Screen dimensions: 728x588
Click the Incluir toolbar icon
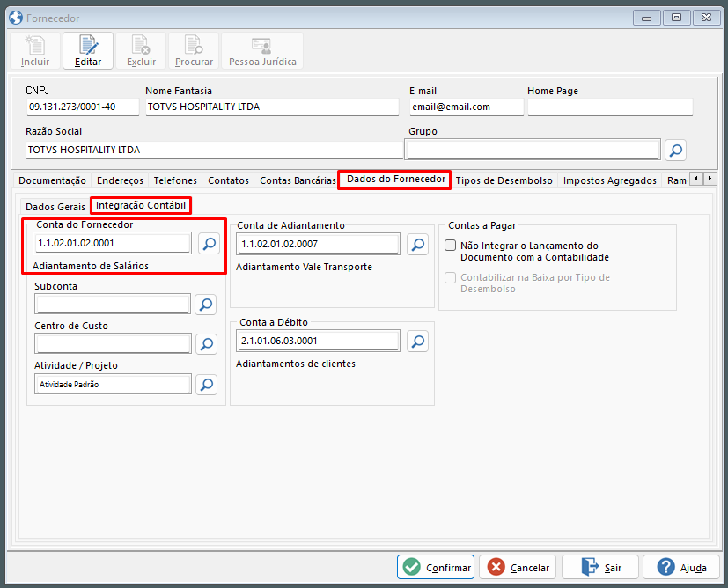(35, 50)
